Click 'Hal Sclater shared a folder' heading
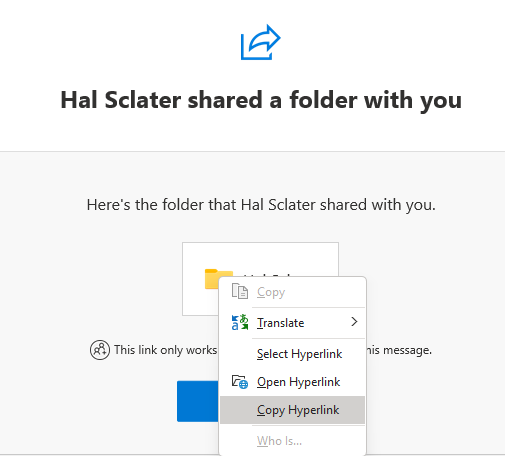Viewport: 505px width, 456px height. pos(261,100)
